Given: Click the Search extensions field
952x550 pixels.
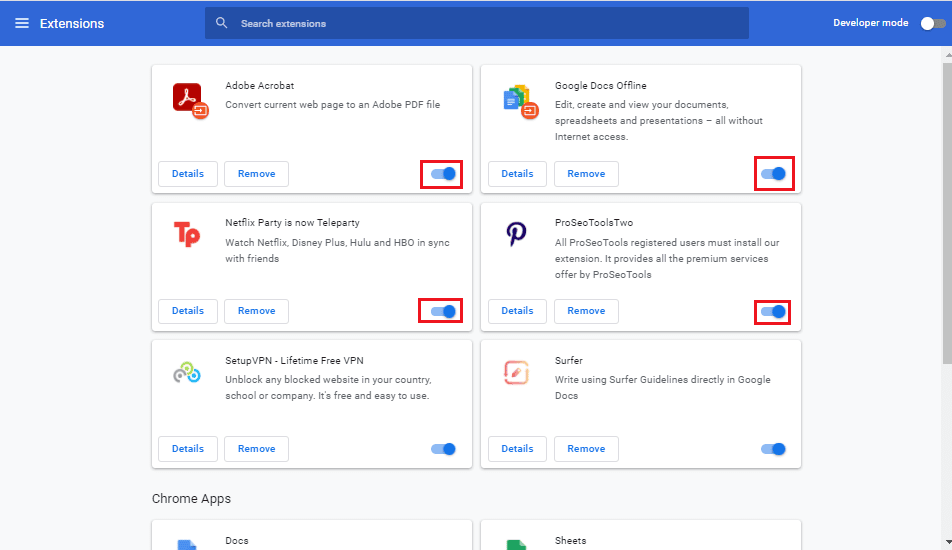Looking at the screenshot, I should point(477,23).
